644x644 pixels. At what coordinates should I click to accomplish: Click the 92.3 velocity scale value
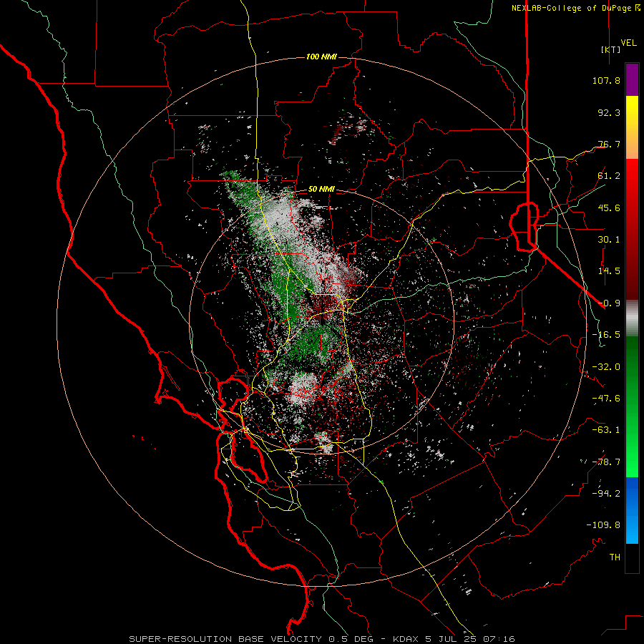coord(609,112)
